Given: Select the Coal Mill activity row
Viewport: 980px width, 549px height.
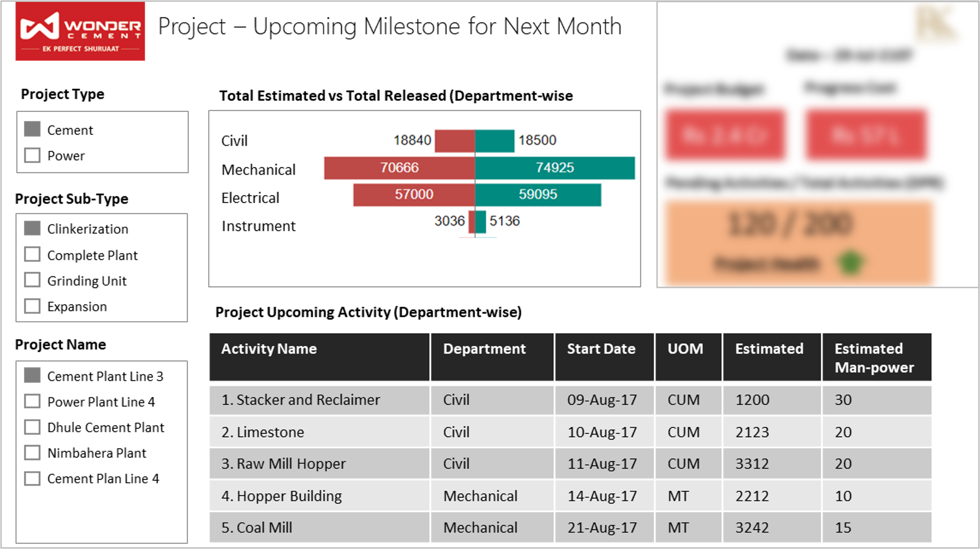Looking at the screenshot, I should (x=570, y=527).
